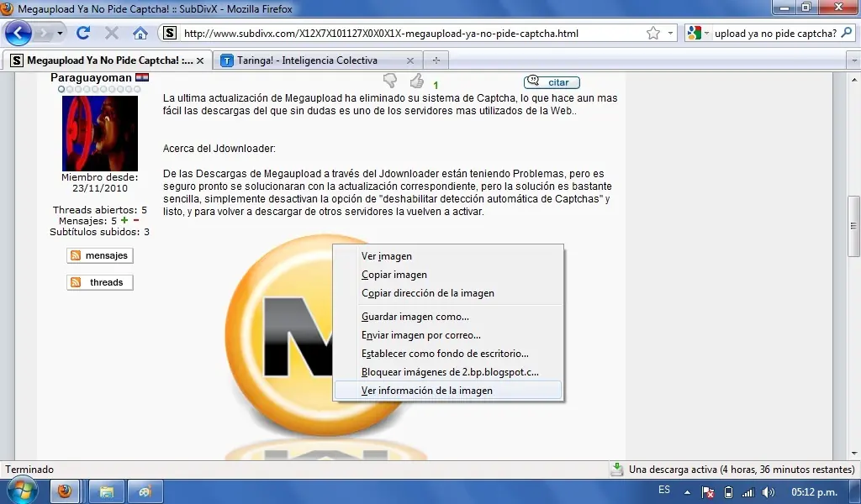Click the volume speaker tray icon

(769, 492)
